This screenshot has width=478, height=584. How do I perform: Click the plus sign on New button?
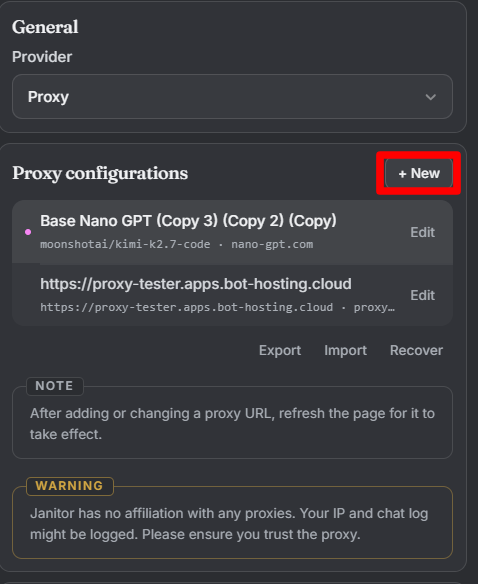402,174
